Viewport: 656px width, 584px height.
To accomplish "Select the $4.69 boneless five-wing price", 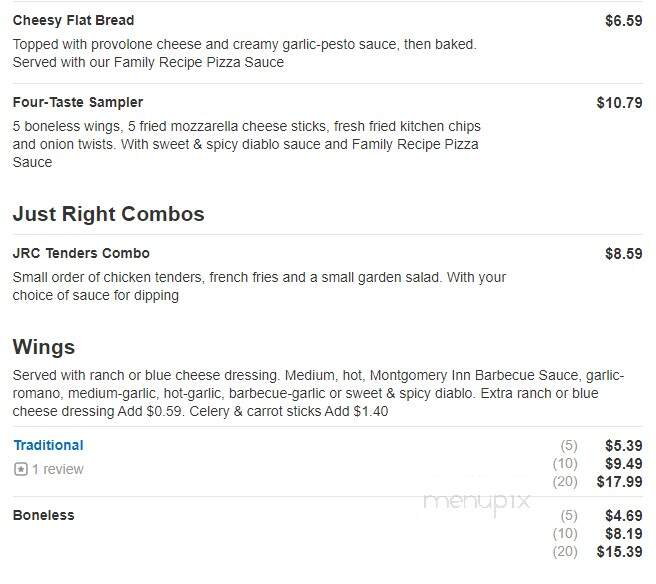I will coord(623,515).
